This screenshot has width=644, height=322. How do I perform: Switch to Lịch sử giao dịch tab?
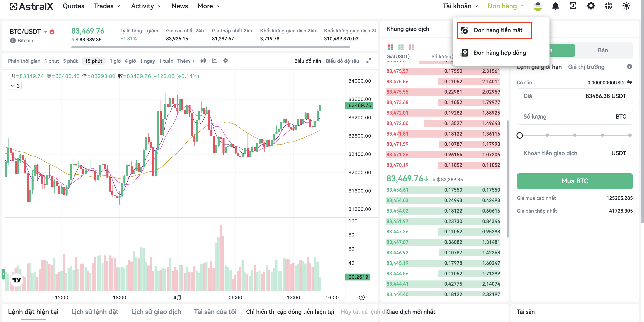(156, 312)
